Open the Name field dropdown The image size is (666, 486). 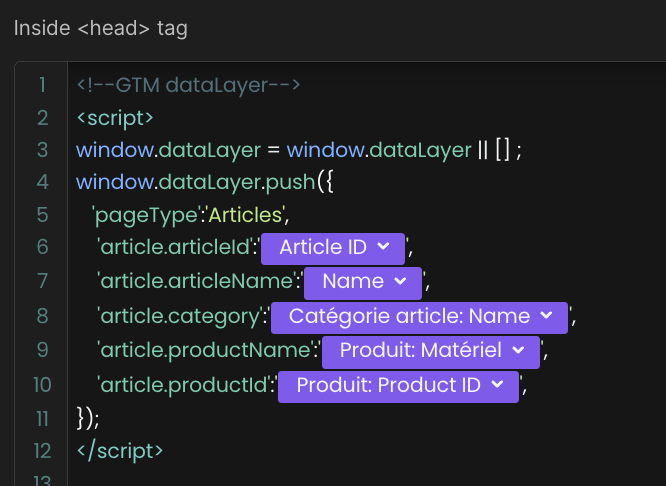click(x=363, y=283)
